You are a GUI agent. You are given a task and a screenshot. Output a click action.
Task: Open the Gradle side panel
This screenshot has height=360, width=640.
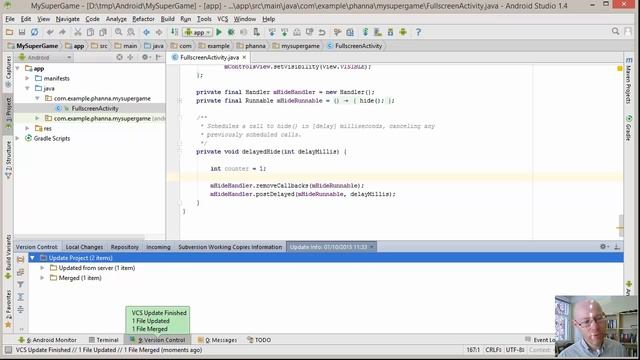coord(629,128)
